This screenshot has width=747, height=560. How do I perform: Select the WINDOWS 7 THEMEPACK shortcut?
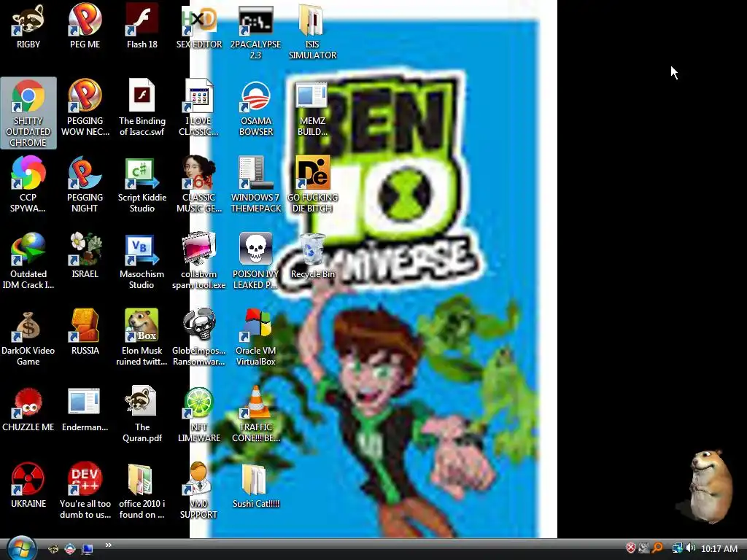256,184
